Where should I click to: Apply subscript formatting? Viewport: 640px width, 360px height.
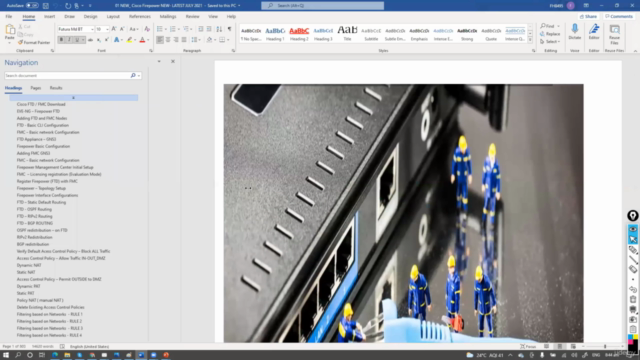click(x=99, y=40)
